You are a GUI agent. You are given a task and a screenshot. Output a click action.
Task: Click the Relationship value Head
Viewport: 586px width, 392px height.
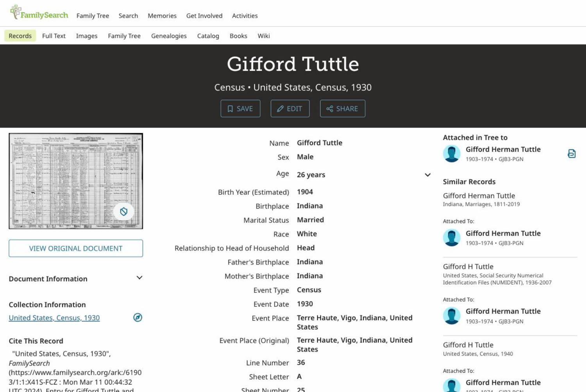(306, 248)
